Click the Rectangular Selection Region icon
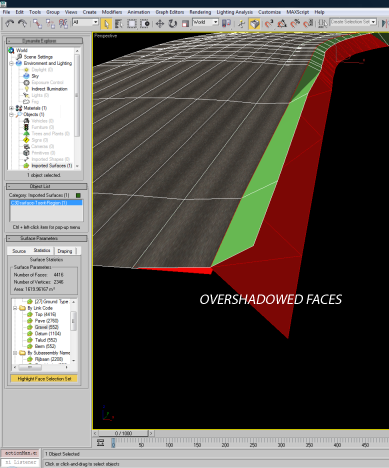The image size is (389, 468). point(132,24)
